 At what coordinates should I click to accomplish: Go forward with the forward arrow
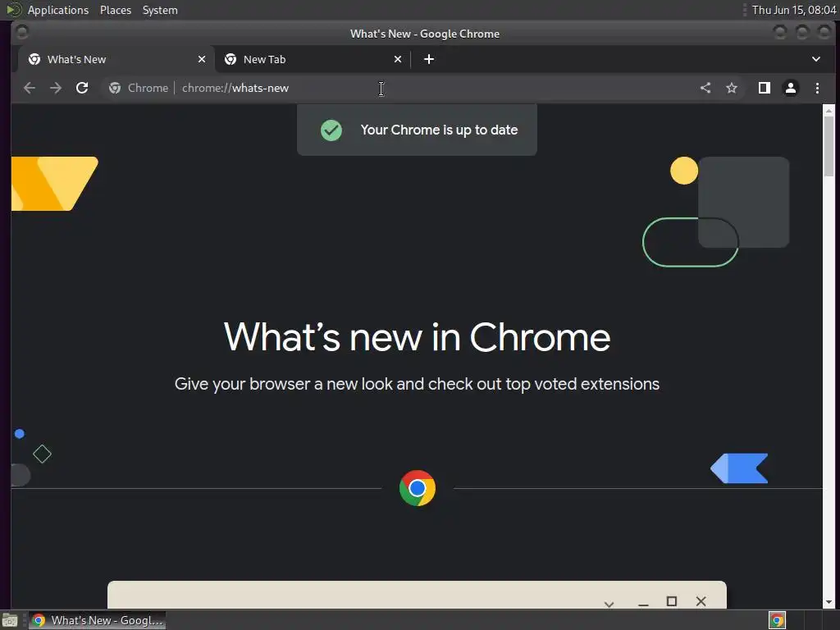click(x=56, y=88)
